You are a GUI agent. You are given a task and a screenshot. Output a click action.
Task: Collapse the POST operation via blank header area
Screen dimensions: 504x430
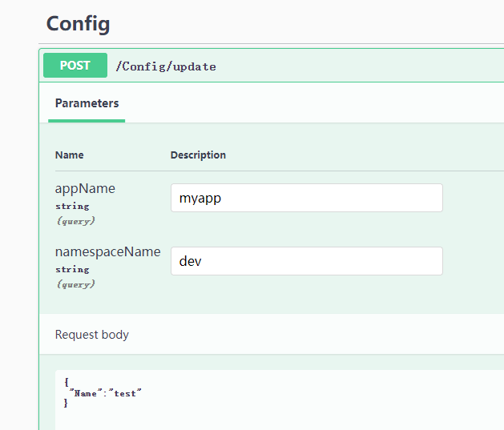[x=361, y=66]
